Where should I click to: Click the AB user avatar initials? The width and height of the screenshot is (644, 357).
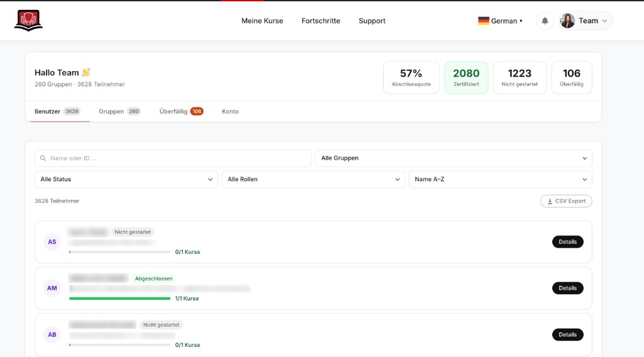52,334
